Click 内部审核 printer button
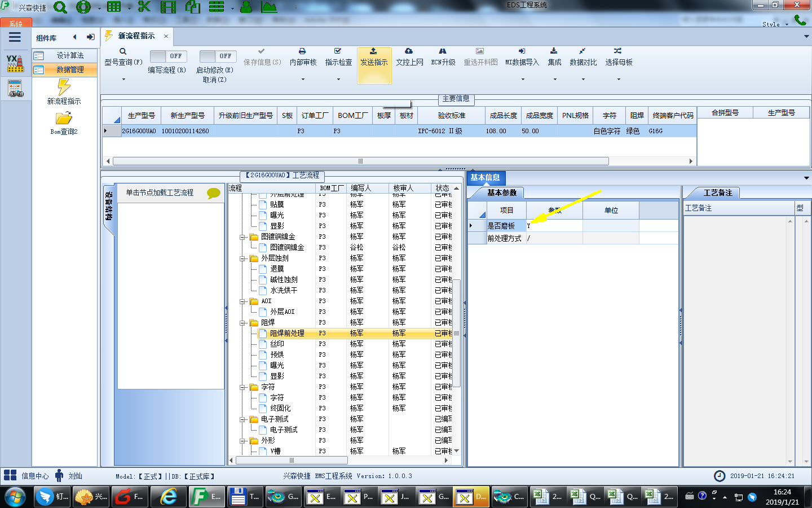Image resolution: width=812 pixels, height=508 pixels. pyautogui.click(x=303, y=56)
